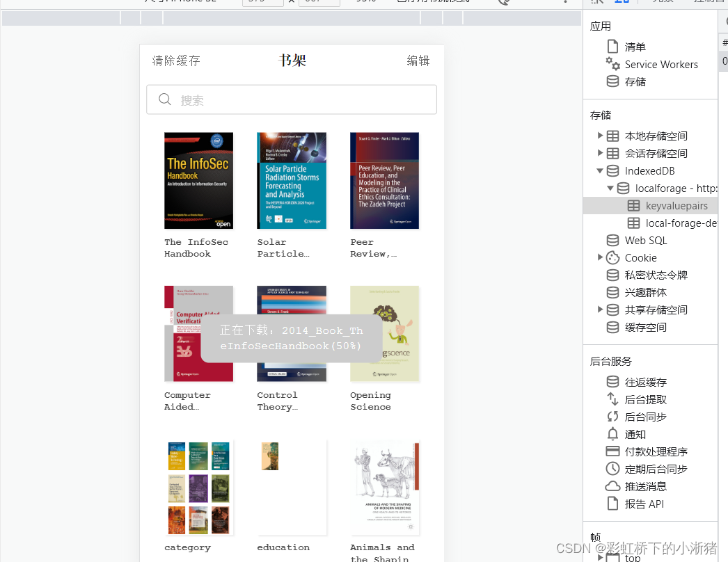Click the 往返缓存 database icon
Viewport: 728px width, 562px height.
pos(612,381)
